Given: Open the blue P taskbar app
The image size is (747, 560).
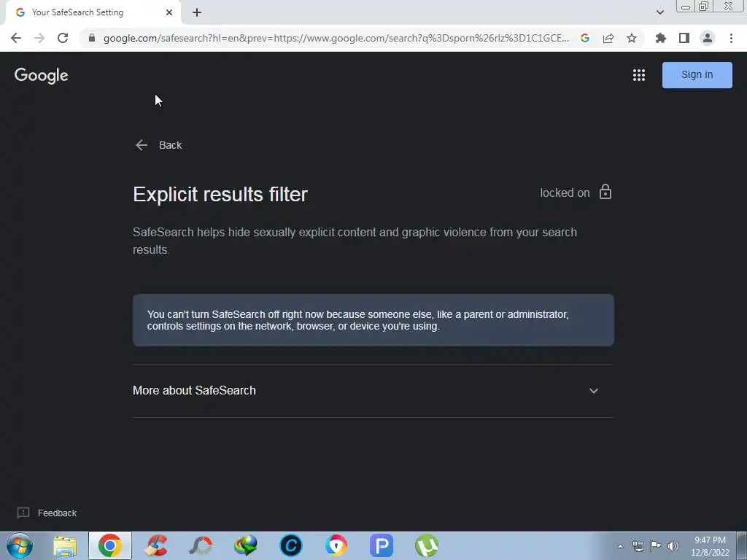Looking at the screenshot, I should click(382, 545).
